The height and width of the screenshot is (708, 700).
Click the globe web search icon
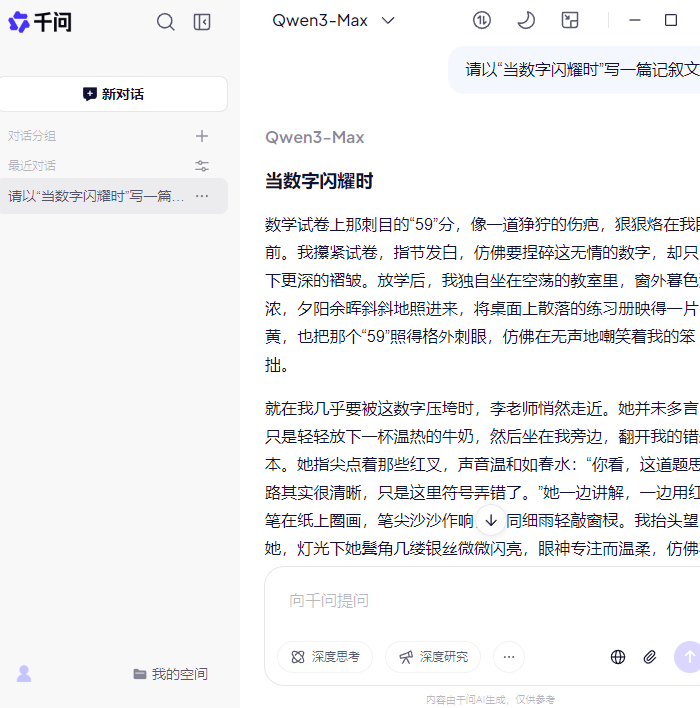pos(618,657)
